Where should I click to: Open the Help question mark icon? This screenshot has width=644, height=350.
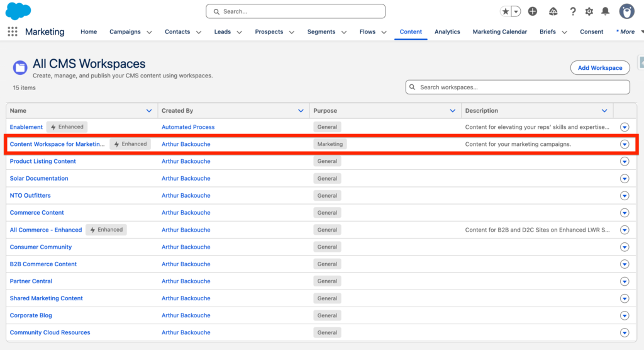click(573, 11)
